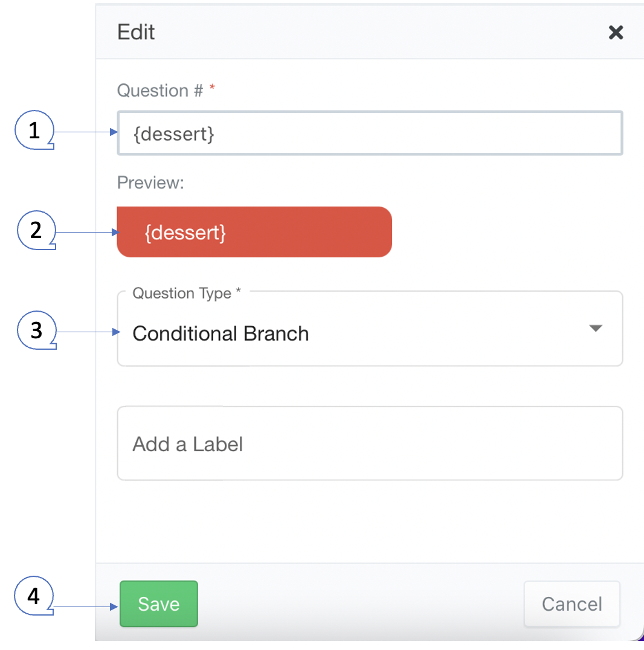Save the edited question
The image size is (644, 650).
(x=158, y=604)
